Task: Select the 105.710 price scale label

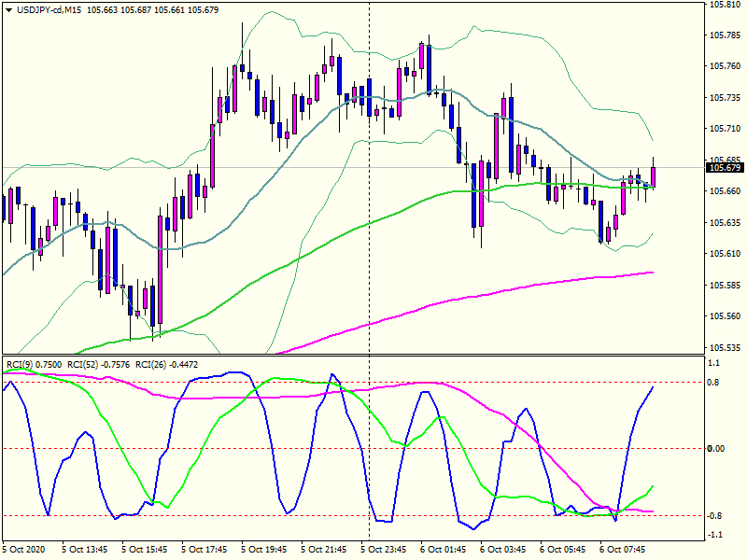Action: [x=726, y=129]
